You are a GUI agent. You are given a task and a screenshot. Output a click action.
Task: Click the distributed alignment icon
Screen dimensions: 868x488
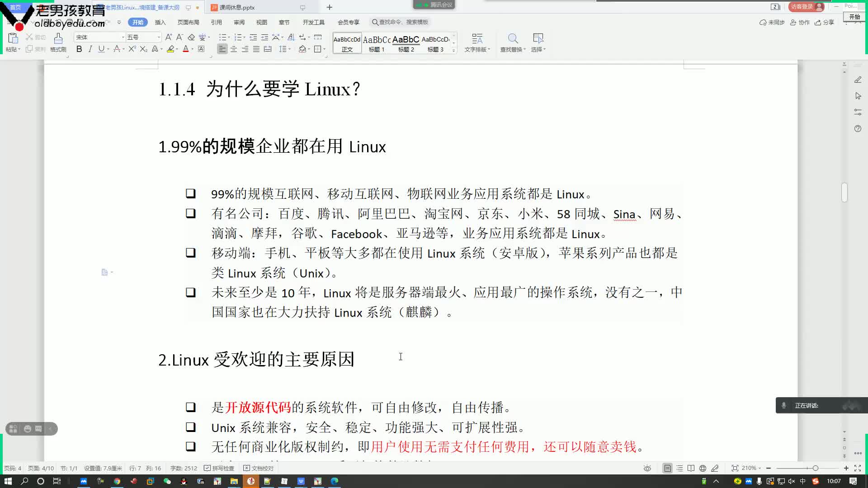point(268,49)
